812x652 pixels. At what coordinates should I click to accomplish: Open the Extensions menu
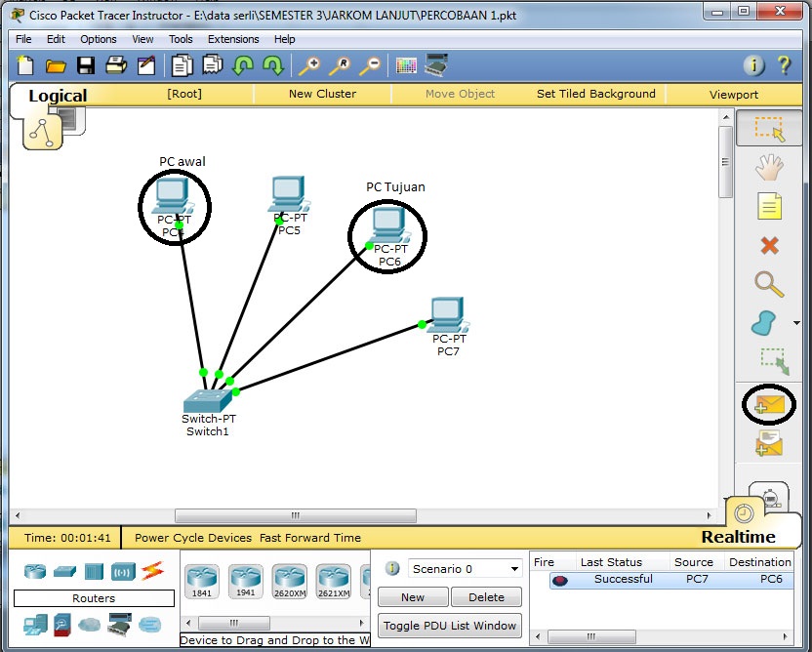(233, 39)
